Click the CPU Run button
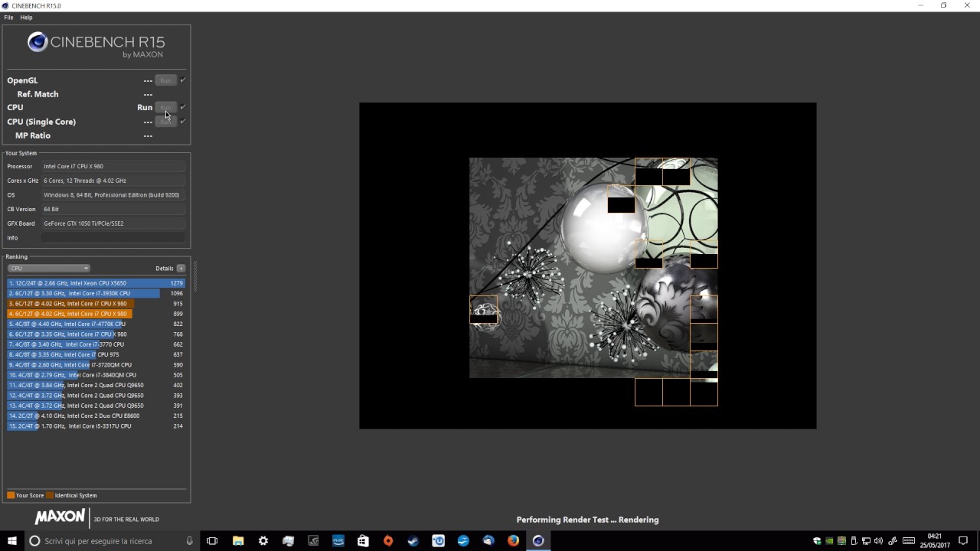 (x=165, y=107)
